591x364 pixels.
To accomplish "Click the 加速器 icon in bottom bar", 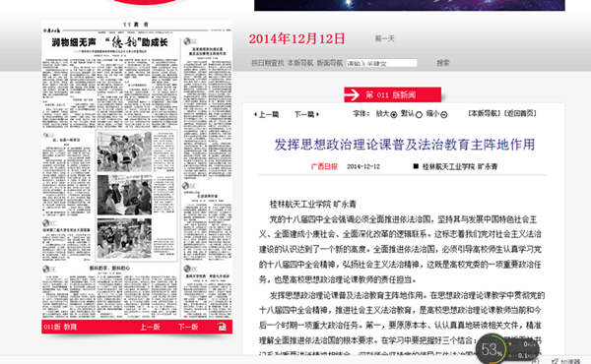I will (555, 361).
